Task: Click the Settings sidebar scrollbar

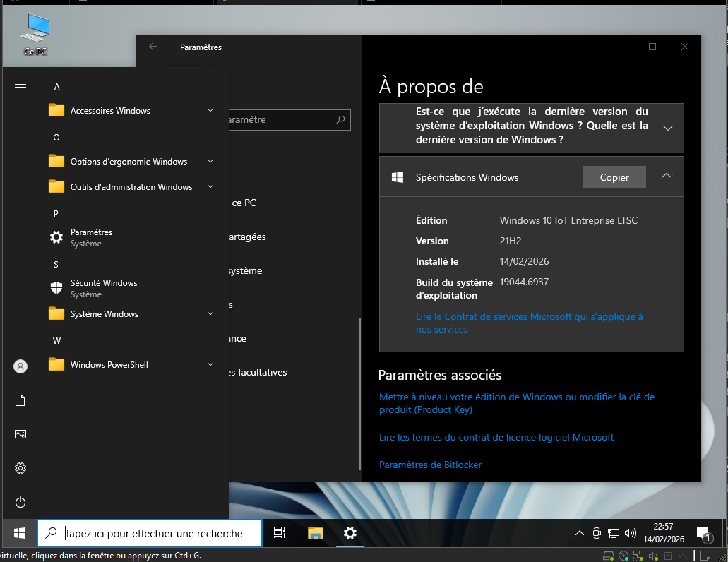Action: [x=360, y=395]
